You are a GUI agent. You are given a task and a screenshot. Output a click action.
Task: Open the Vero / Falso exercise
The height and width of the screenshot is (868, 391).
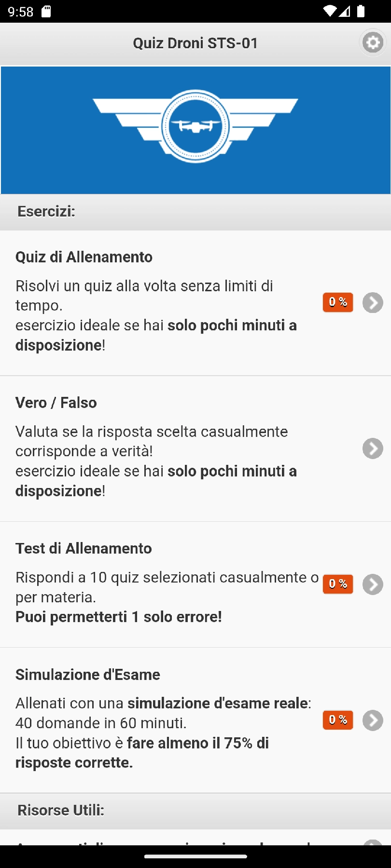tap(56, 403)
